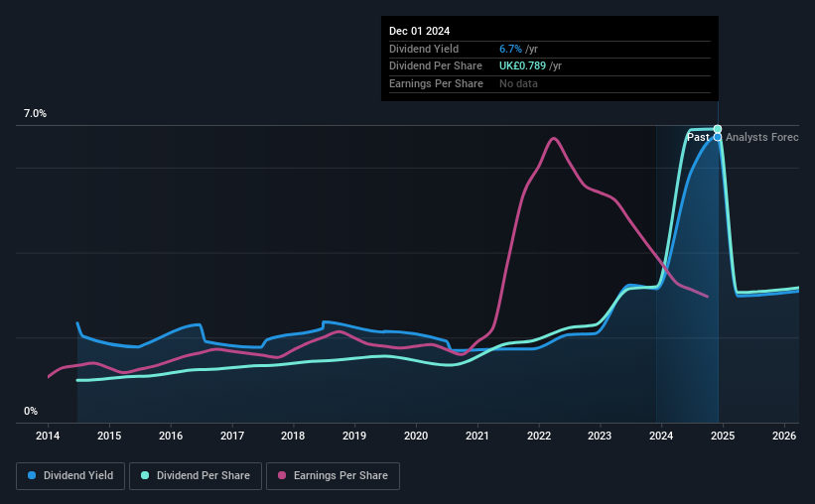This screenshot has height=504, width=815.
Task: Click the teal data point marker at Dec 2024
Action: pos(718,129)
